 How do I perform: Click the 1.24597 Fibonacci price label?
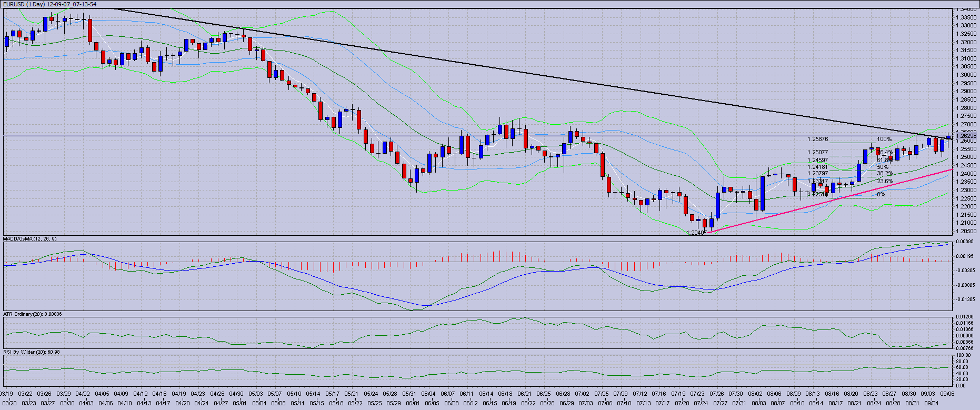(817, 161)
